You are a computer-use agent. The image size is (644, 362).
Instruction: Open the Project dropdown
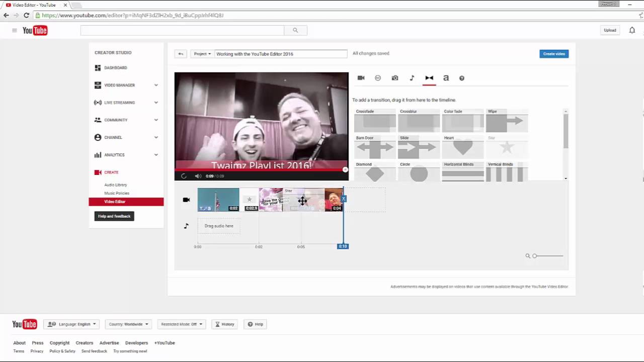(202, 54)
